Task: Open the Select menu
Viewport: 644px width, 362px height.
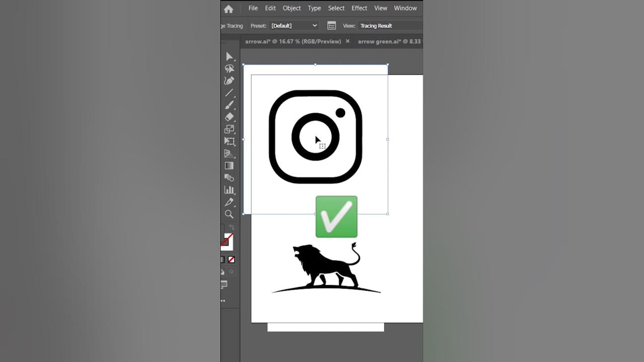Action: pyautogui.click(x=336, y=8)
